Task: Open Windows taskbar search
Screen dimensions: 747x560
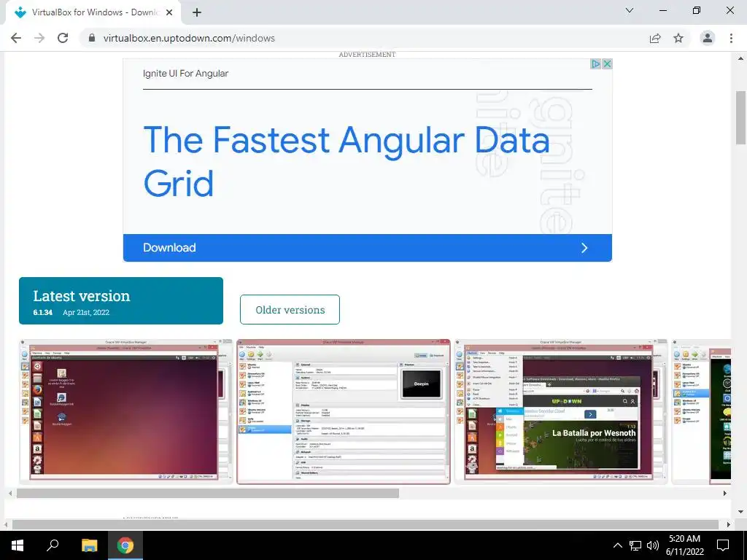Action: [53, 545]
